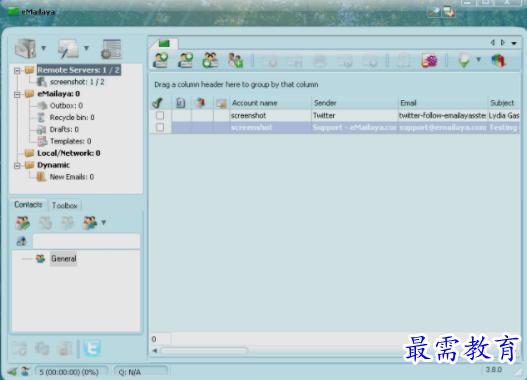Tick the checkbox for the Twitter email
The height and width of the screenshot is (380, 527).
160,116
